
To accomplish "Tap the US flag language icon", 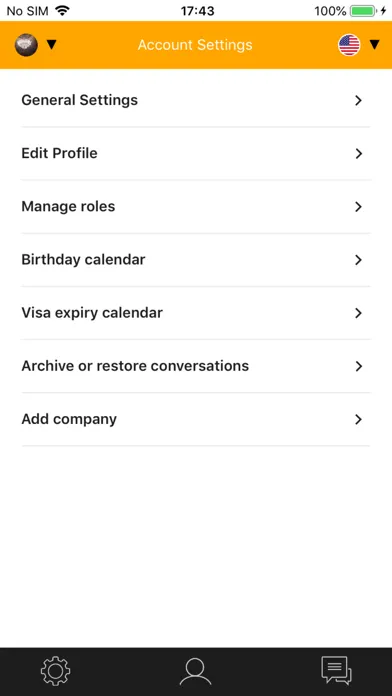I will click(349, 45).
